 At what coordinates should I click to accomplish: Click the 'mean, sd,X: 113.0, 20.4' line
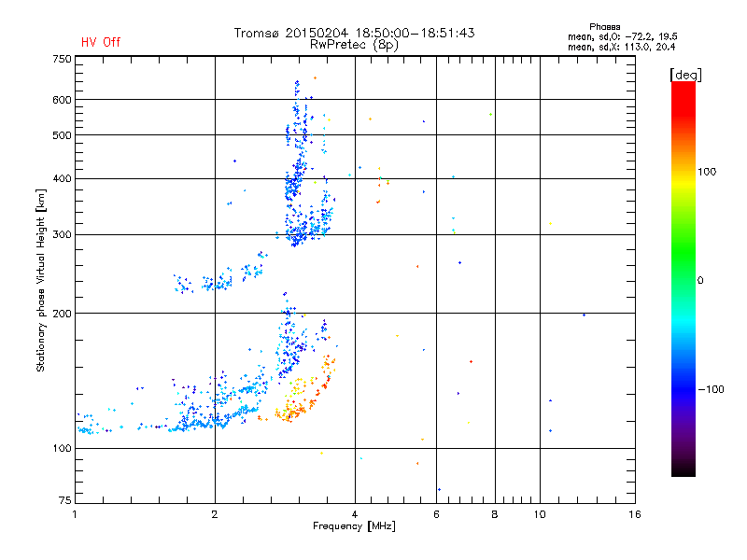[x=621, y=47]
